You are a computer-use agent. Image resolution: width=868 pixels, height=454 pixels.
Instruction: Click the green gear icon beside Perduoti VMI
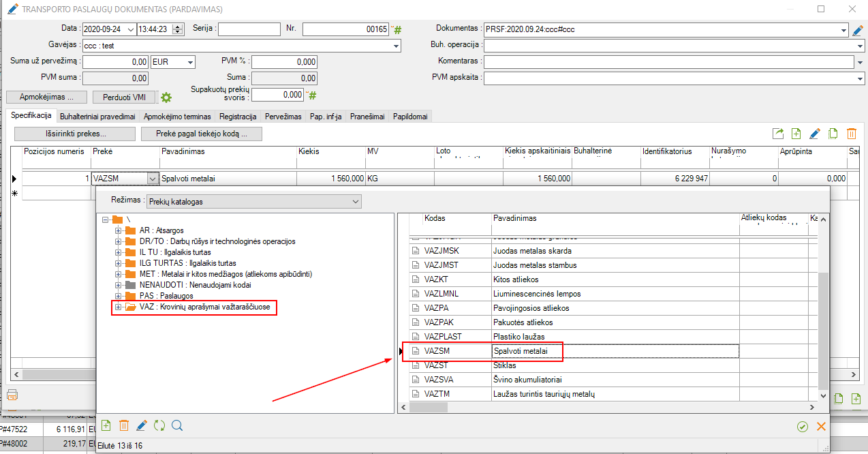166,97
